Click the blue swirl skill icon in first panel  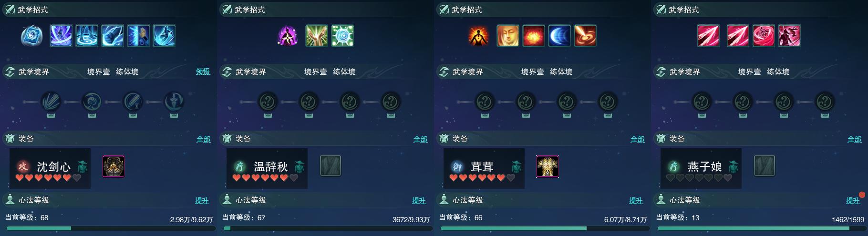tap(32, 36)
